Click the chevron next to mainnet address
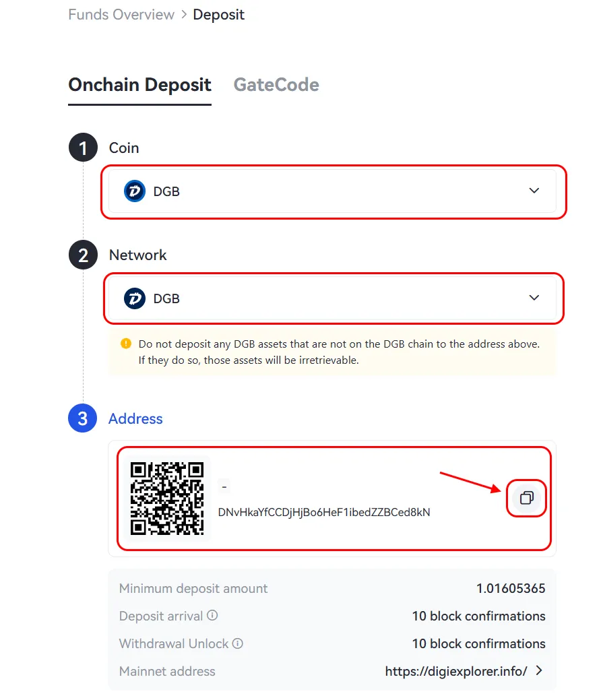Viewport: 601px width, 700px height. (540, 670)
